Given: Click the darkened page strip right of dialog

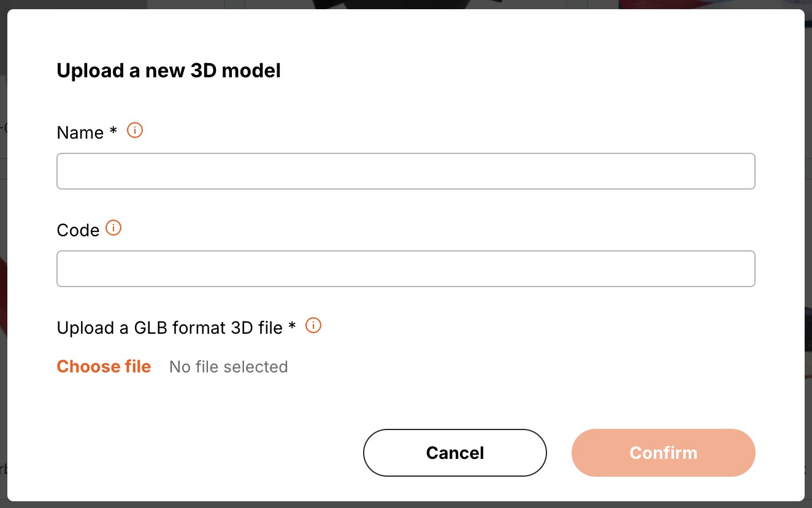Looking at the screenshot, I should click(x=808, y=254).
